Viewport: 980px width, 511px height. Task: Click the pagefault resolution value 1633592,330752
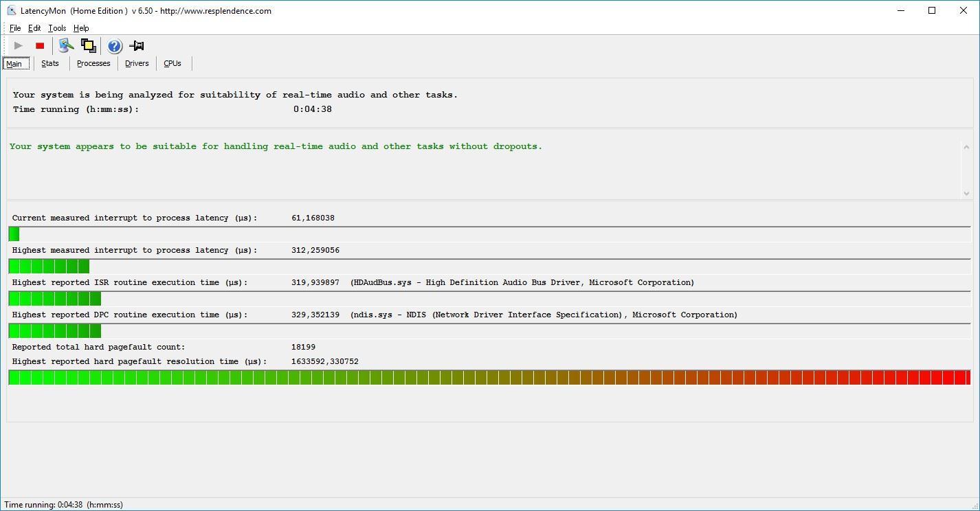click(325, 361)
